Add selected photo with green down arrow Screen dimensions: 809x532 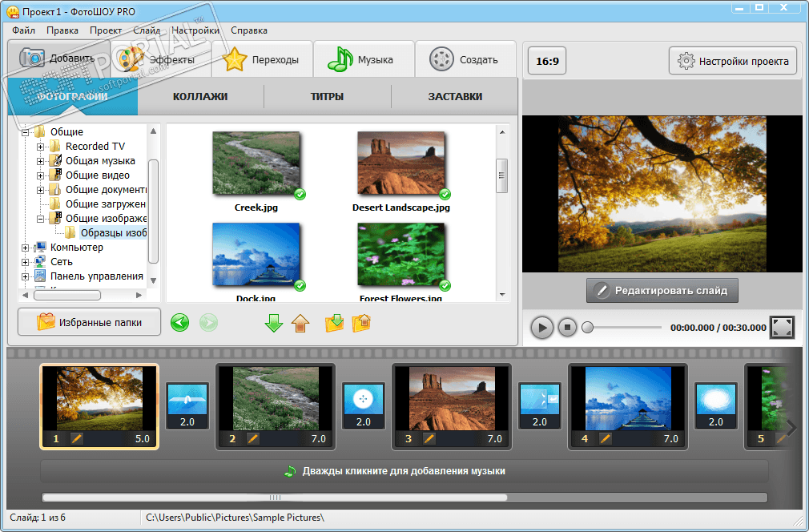coord(273,323)
